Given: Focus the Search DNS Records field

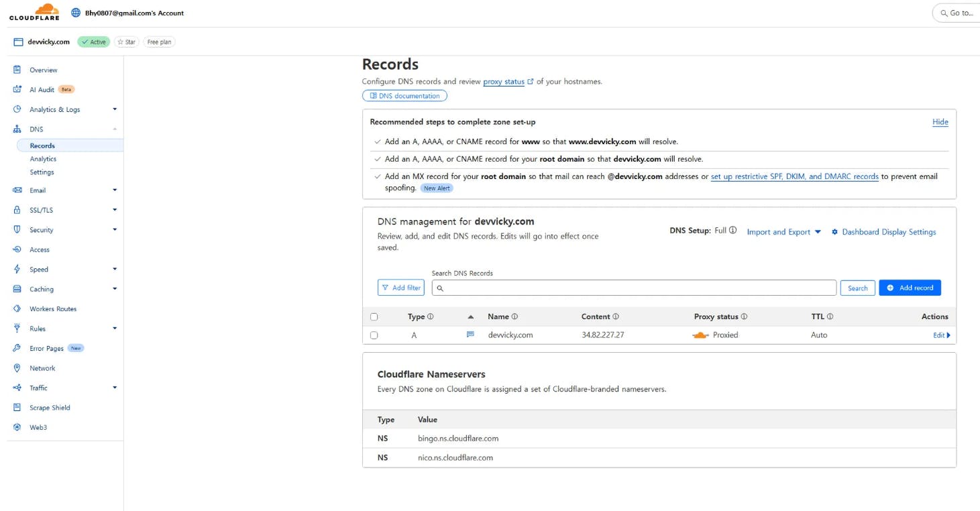Looking at the screenshot, I should coord(634,288).
